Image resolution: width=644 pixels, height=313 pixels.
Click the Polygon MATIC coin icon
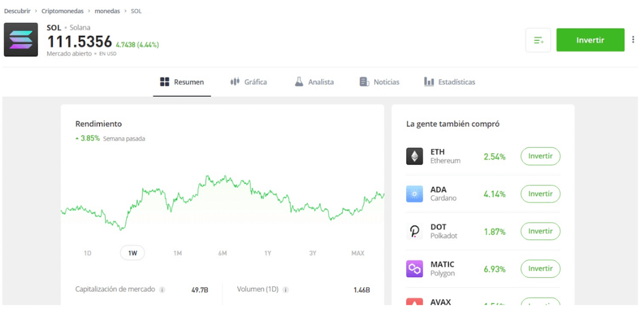point(414,269)
